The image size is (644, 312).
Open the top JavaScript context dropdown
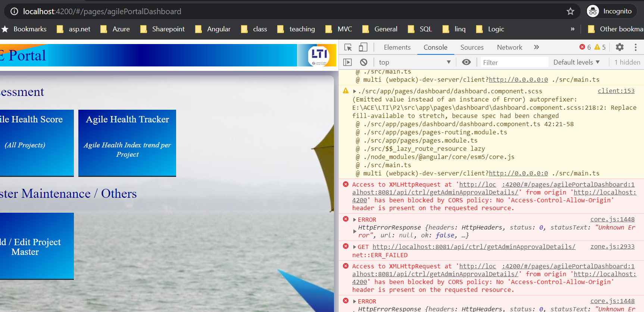(x=415, y=62)
